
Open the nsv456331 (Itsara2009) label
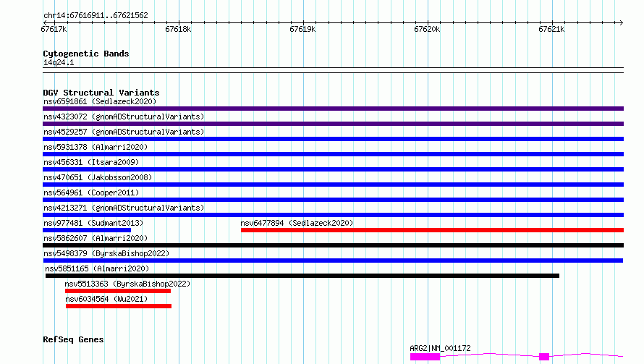click(x=91, y=162)
